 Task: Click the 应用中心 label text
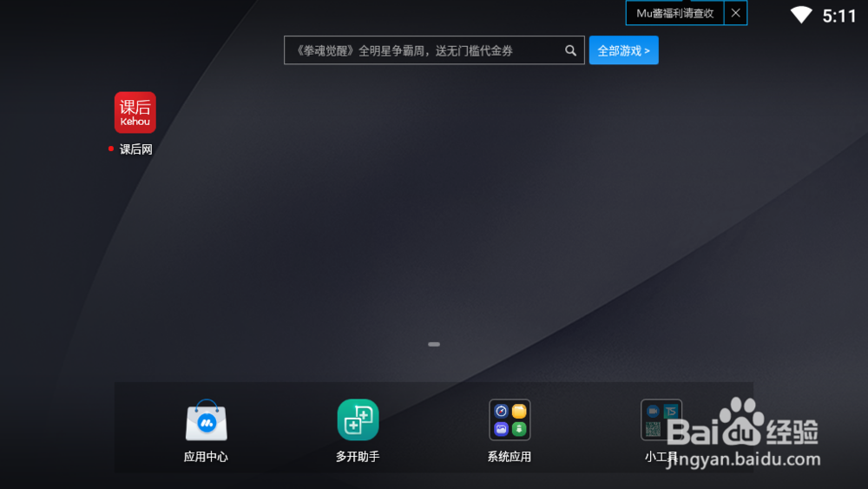pos(206,457)
